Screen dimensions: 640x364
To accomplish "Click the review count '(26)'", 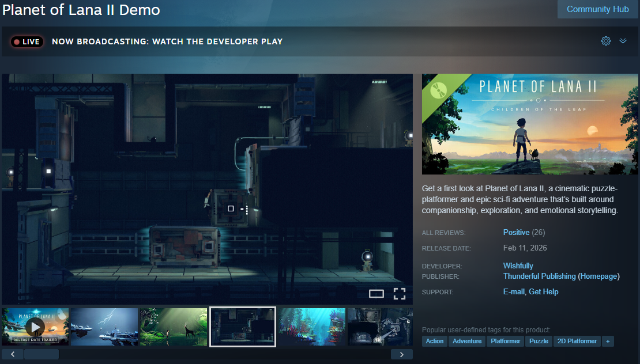I will coord(539,232).
